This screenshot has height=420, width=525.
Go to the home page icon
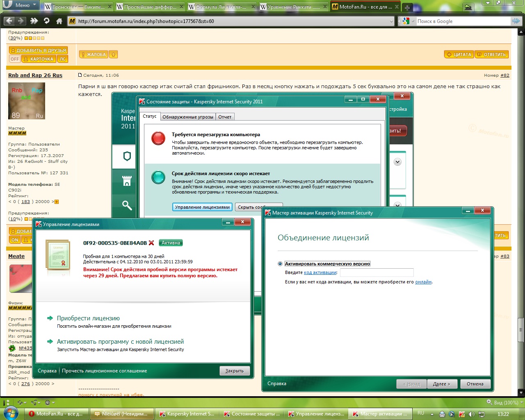[x=59, y=21]
